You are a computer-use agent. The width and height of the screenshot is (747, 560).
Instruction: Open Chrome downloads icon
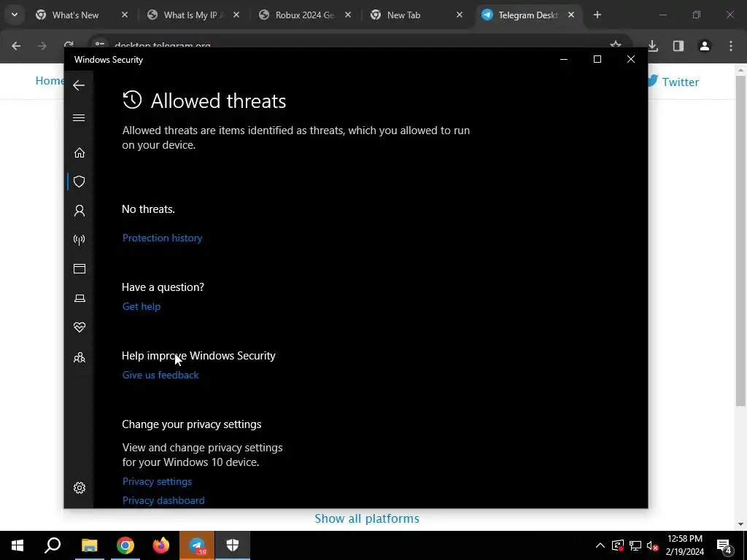click(653, 46)
